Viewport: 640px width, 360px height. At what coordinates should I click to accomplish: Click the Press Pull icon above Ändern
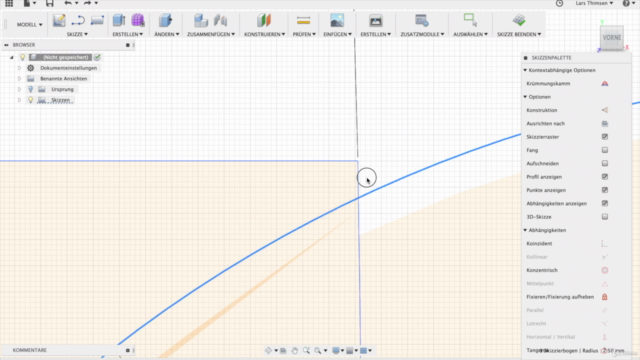(x=165, y=20)
